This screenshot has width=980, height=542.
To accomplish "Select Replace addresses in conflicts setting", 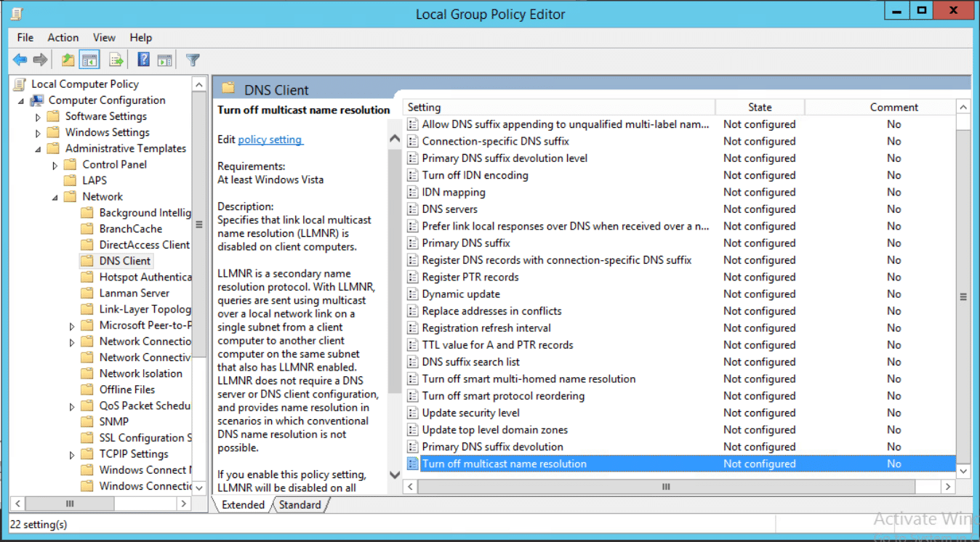I will pos(491,311).
